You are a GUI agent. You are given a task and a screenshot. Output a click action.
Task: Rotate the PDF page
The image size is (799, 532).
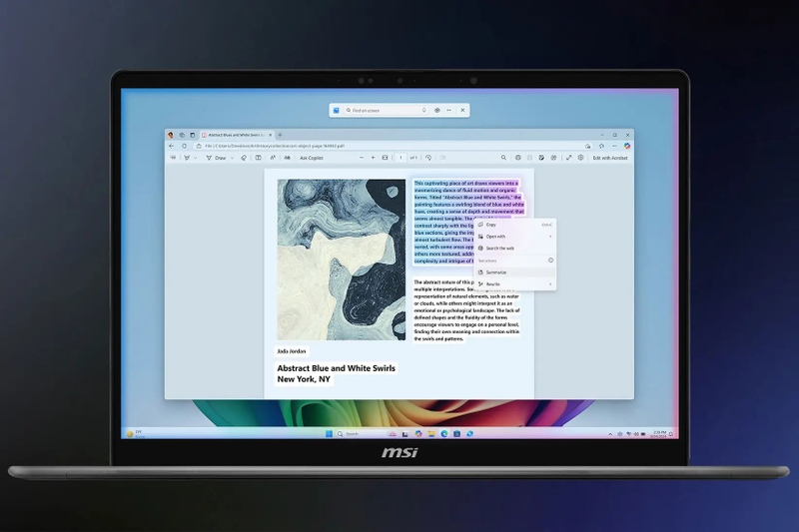click(x=428, y=158)
